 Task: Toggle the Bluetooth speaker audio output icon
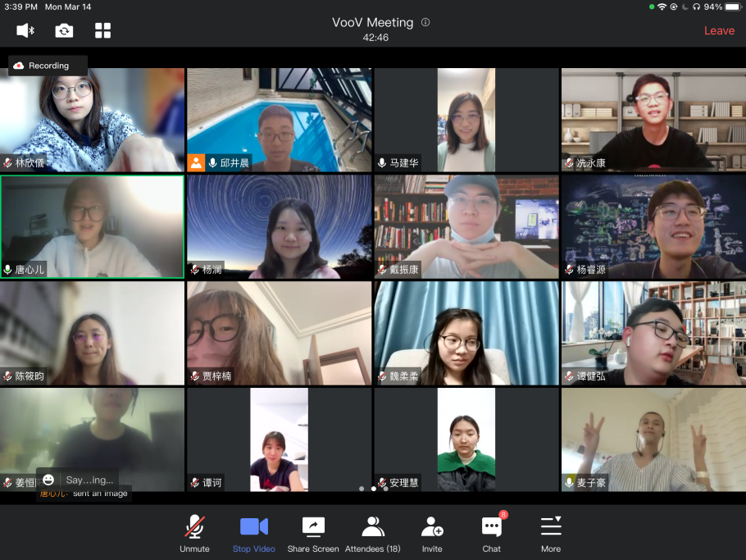tap(25, 30)
